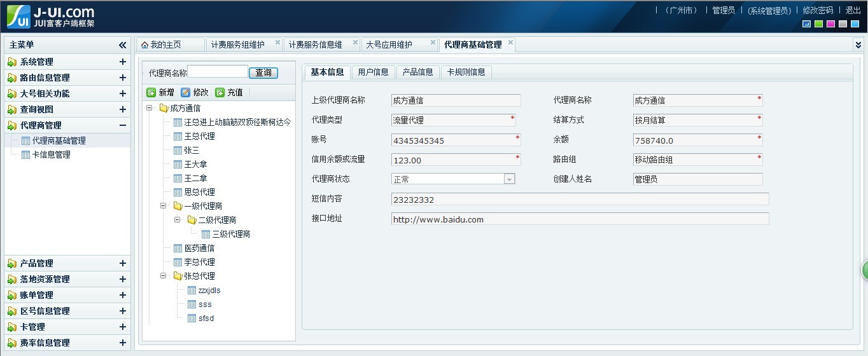
Task: Click the 修改密码 link
Action: tap(818, 10)
